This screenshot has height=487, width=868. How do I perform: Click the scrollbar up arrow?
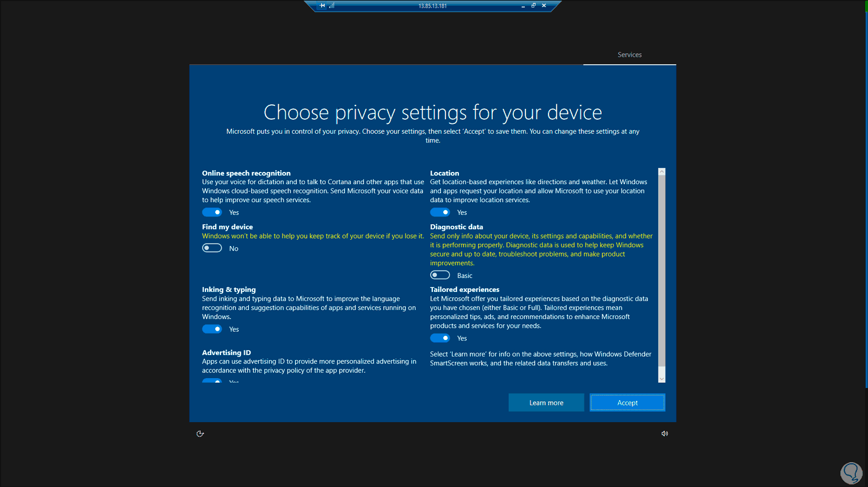pyautogui.click(x=662, y=172)
